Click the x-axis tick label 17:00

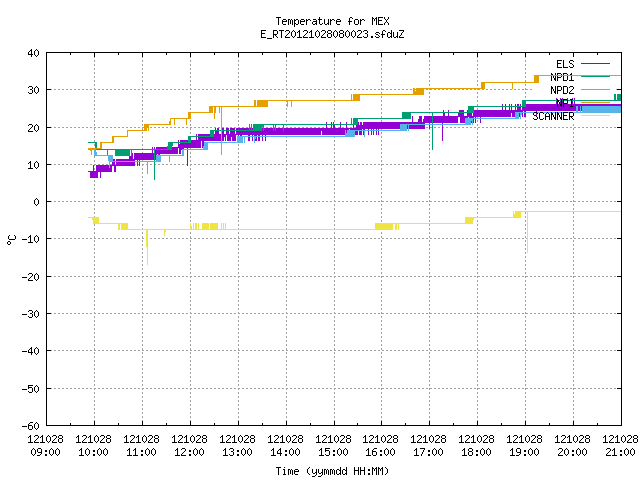coord(428,452)
